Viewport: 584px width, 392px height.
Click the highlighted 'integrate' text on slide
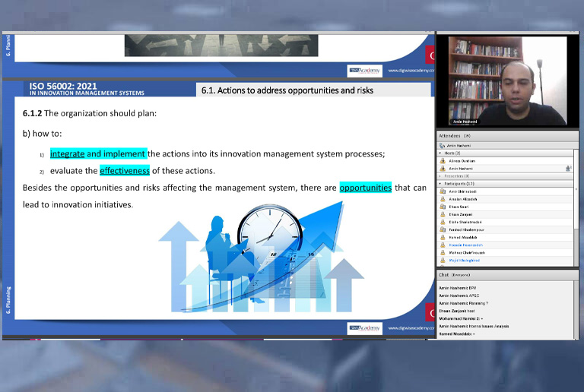[67, 153]
